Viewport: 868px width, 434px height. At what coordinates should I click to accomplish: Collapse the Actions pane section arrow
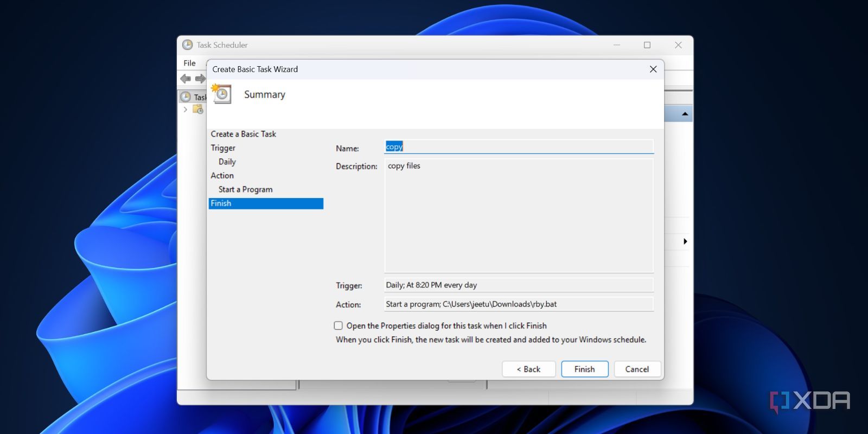[x=685, y=114]
